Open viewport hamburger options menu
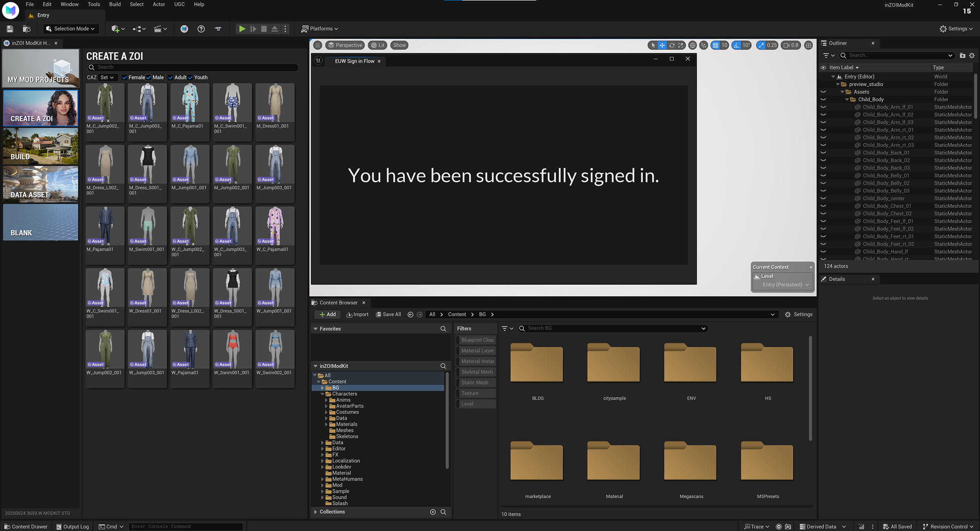Viewport: 980px width, 531px height. (318, 45)
